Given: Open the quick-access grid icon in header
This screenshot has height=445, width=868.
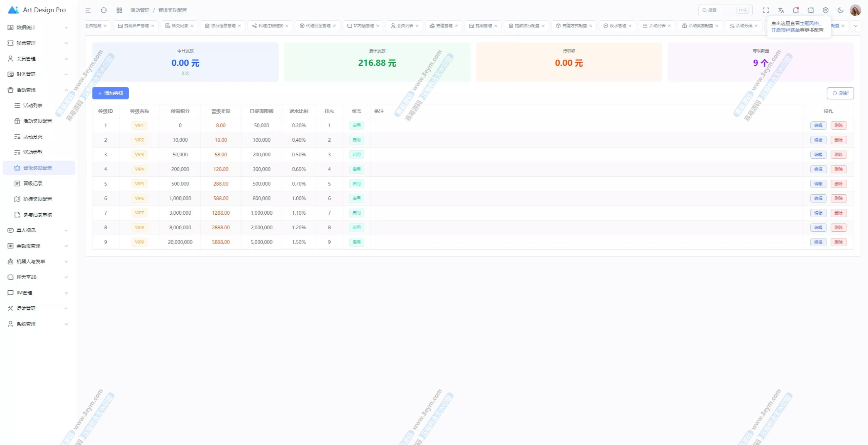Looking at the screenshot, I should (119, 10).
